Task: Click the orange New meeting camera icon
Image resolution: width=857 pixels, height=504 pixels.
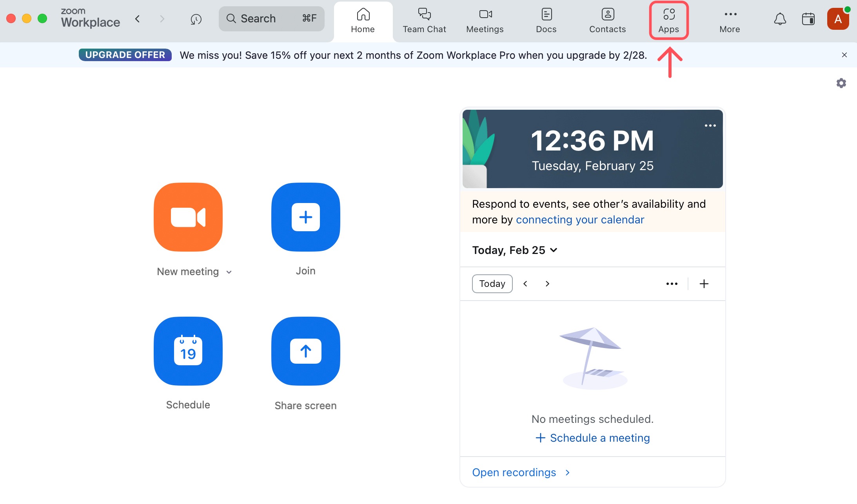Action: [x=188, y=217]
